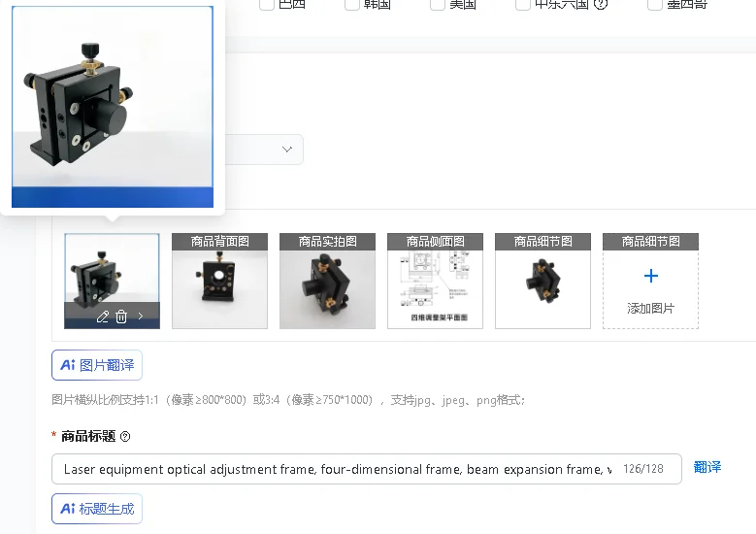Click the AI 图片翻译 button
Viewport: 756px width, 534px height.
[97, 365]
